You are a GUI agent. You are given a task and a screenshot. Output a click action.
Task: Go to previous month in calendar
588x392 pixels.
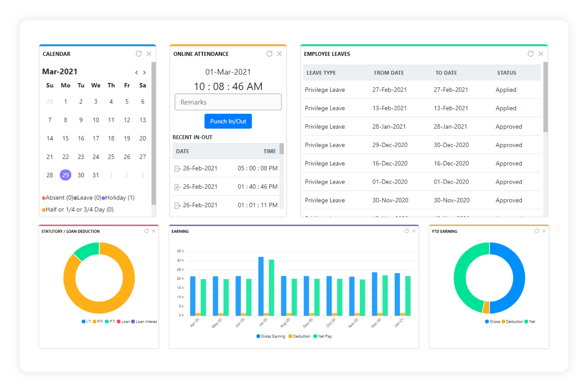(136, 72)
